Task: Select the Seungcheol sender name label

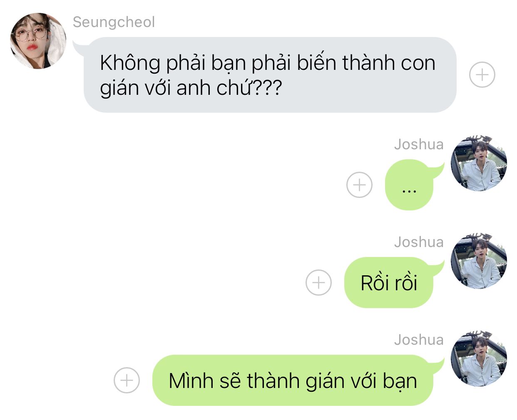Action: 114,22
